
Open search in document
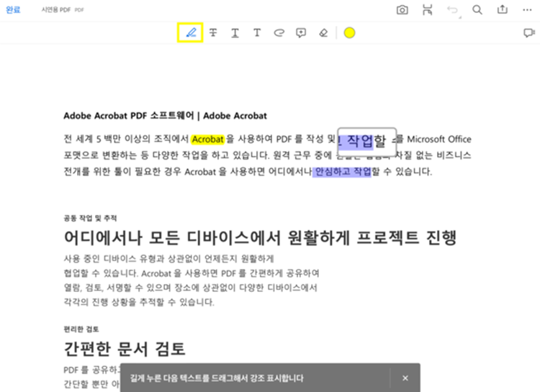[477, 9]
